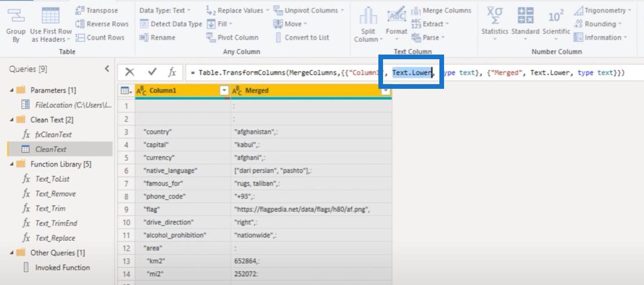Click row number 10
Screen dimensions: 644x285
click(127, 223)
